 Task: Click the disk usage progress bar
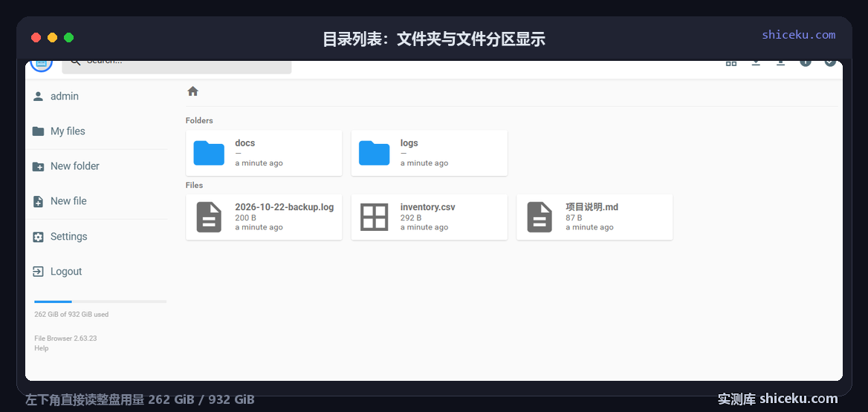(100, 301)
